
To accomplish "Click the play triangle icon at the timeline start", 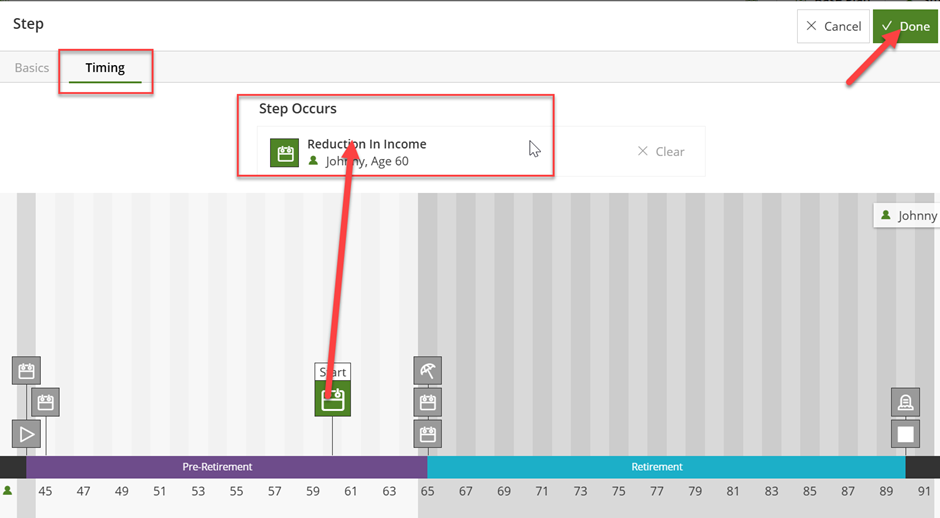I will coord(26,434).
